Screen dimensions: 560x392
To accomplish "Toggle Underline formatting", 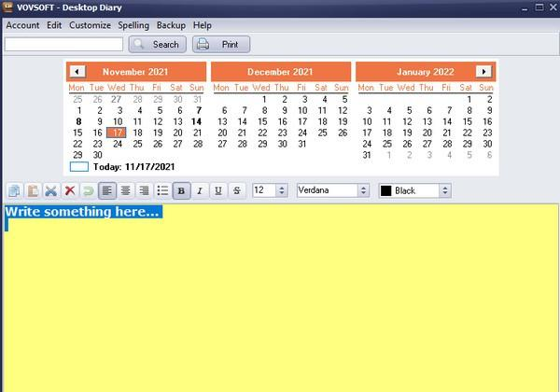I will (x=218, y=190).
